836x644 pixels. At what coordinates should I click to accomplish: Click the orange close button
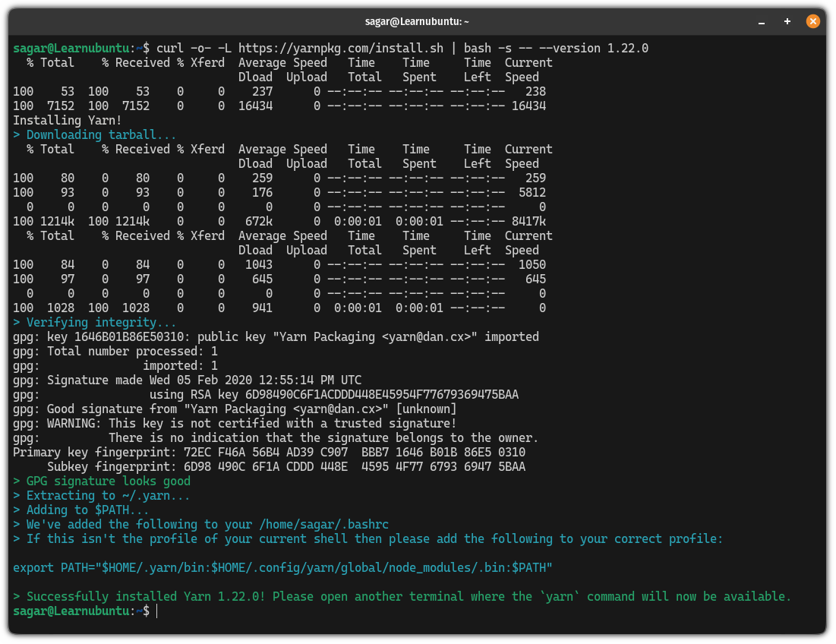(x=812, y=21)
